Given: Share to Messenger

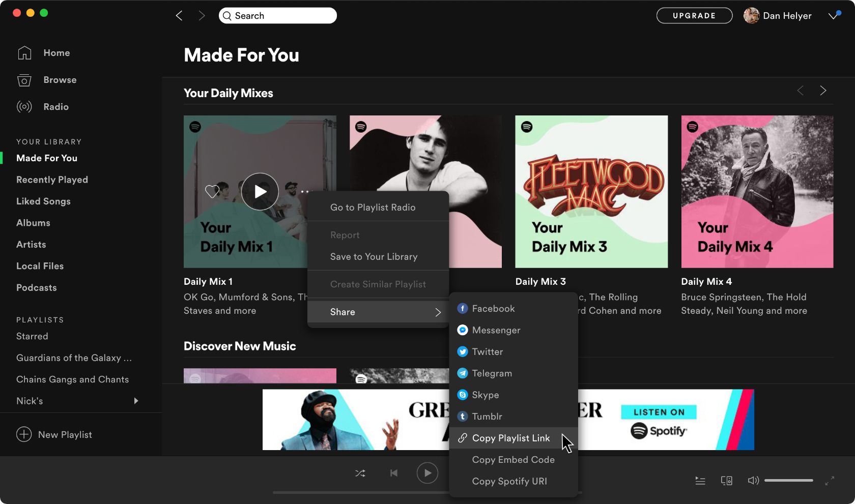Looking at the screenshot, I should click(x=514, y=330).
